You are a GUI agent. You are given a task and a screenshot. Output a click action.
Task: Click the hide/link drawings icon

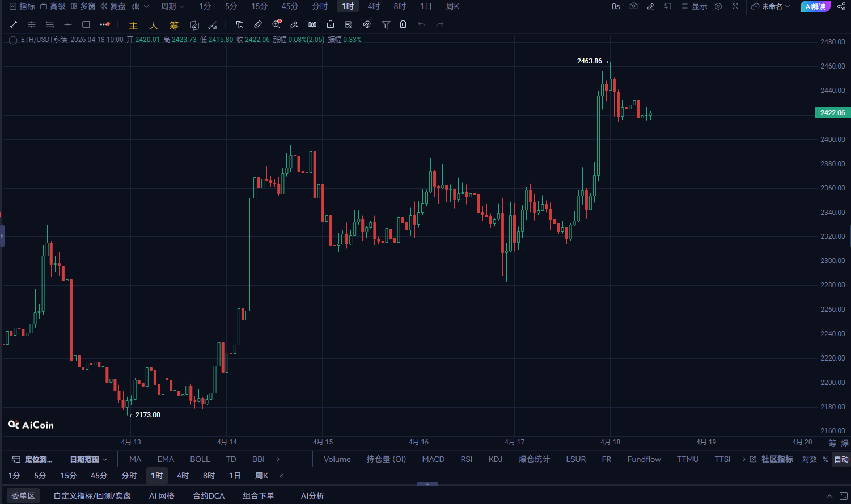pyautogui.click(x=367, y=24)
